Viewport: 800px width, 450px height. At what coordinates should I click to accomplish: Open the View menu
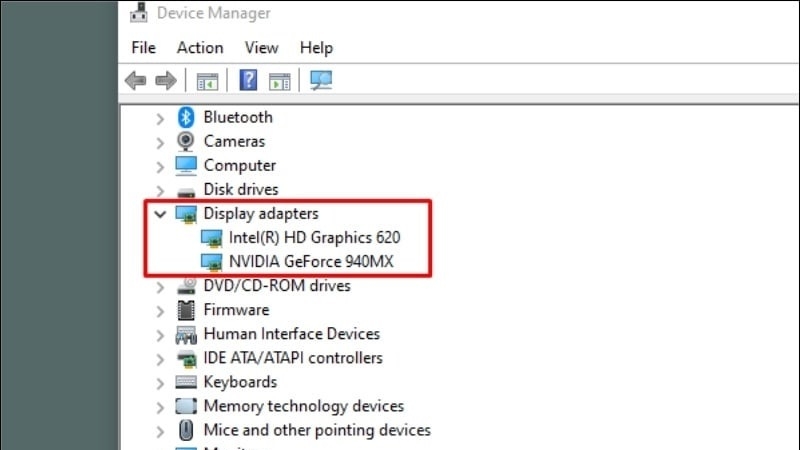pyautogui.click(x=261, y=47)
